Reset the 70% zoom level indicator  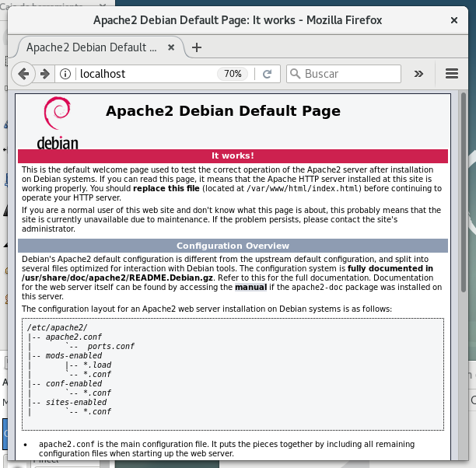(233, 74)
